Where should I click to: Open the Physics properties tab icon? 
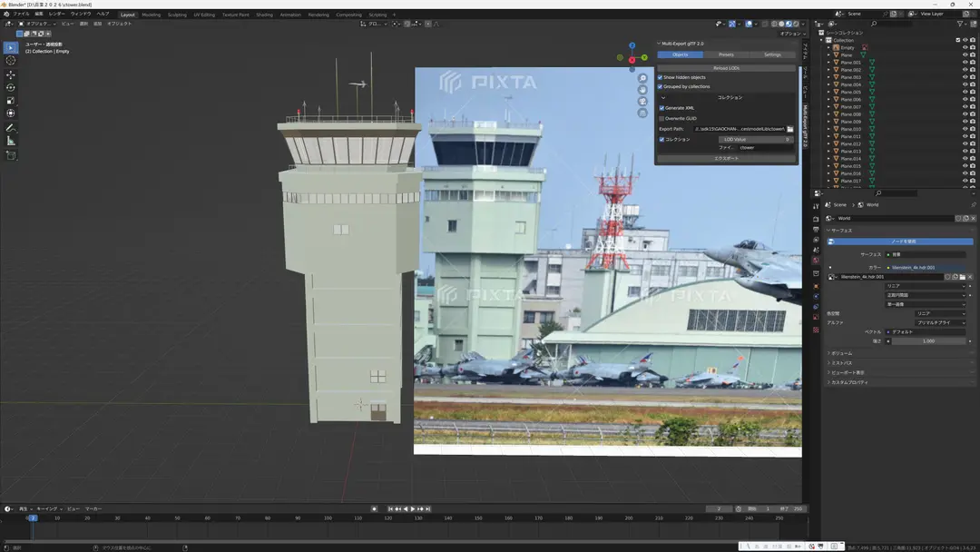pos(816,296)
